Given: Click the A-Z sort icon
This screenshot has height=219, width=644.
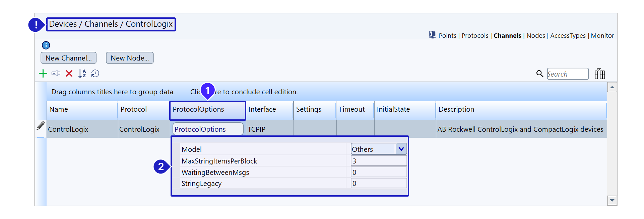Looking at the screenshot, I should tap(82, 74).
